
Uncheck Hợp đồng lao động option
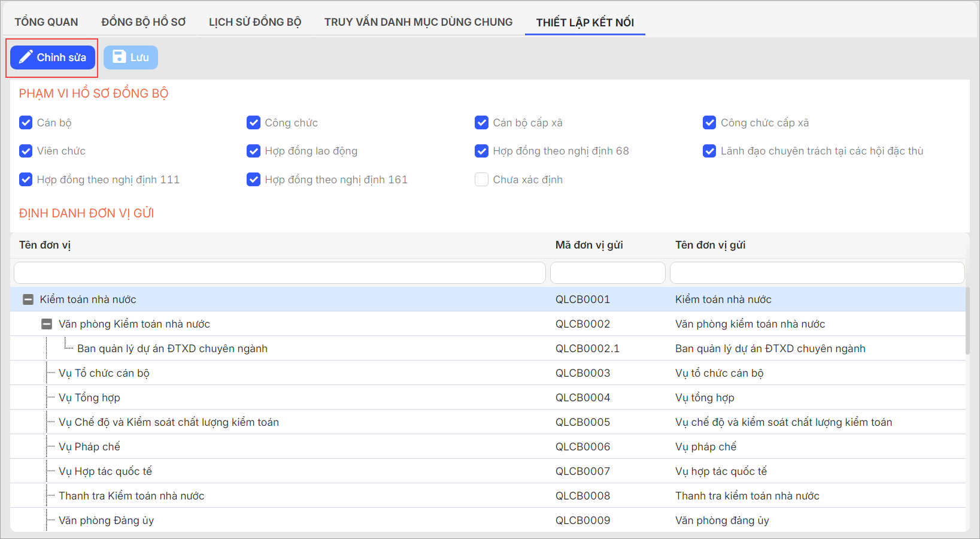pos(254,151)
